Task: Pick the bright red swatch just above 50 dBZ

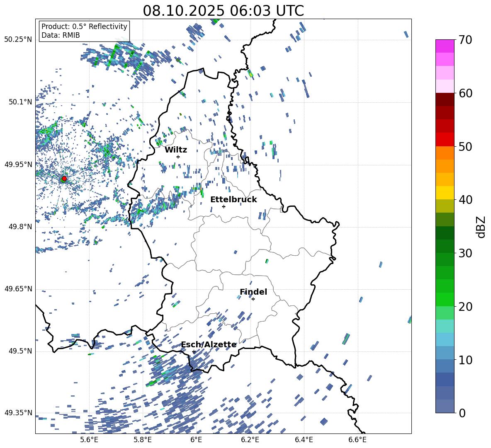Action: click(x=445, y=140)
